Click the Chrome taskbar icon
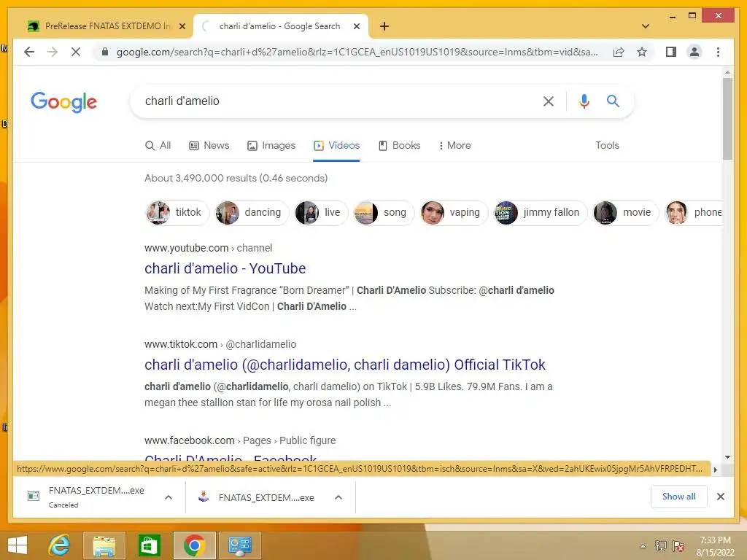The width and height of the screenshot is (747, 560). tap(194, 545)
